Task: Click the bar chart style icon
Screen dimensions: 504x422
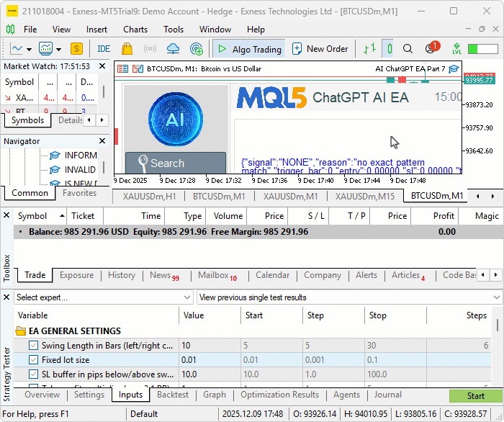Action: click(x=369, y=49)
